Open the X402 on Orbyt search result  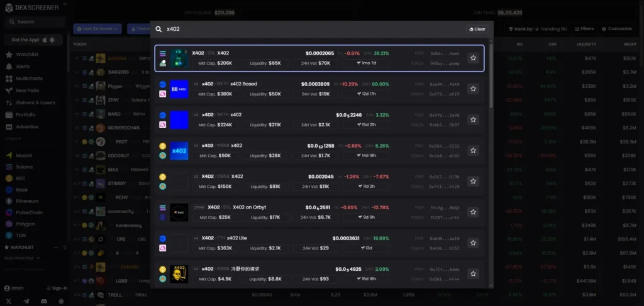pos(319,212)
